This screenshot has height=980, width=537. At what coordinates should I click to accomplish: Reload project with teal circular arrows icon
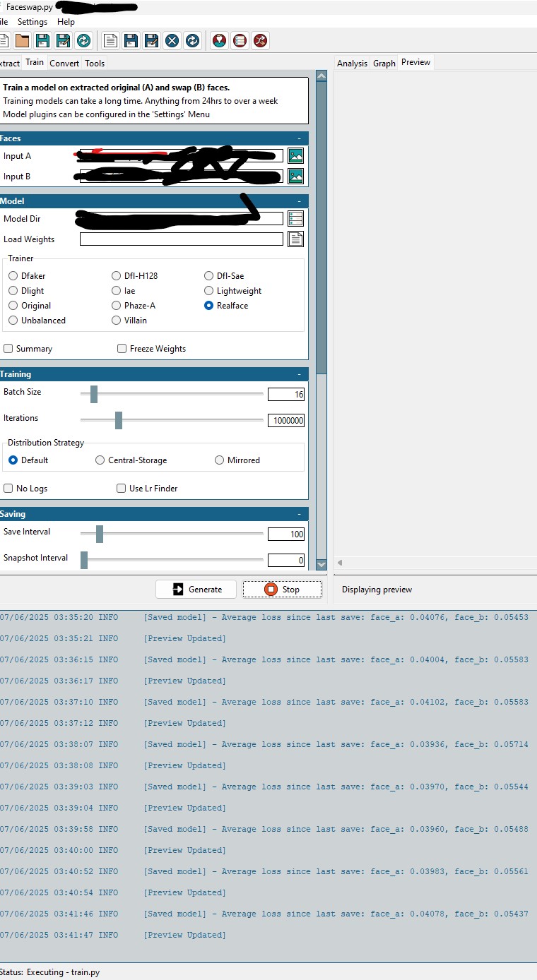tap(84, 40)
